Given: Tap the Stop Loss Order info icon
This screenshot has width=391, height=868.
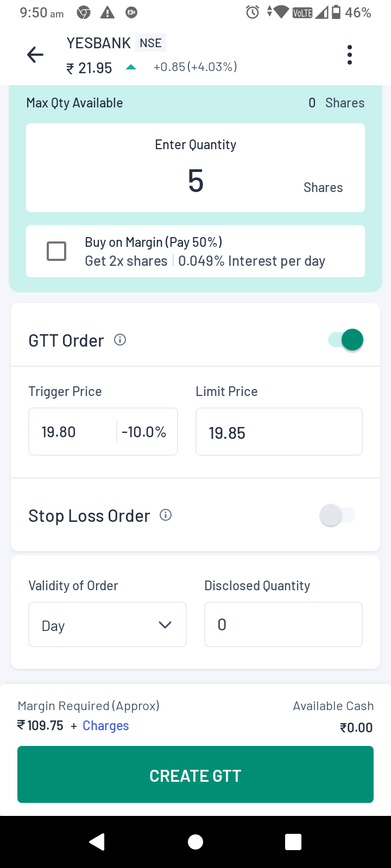Looking at the screenshot, I should (166, 515).
